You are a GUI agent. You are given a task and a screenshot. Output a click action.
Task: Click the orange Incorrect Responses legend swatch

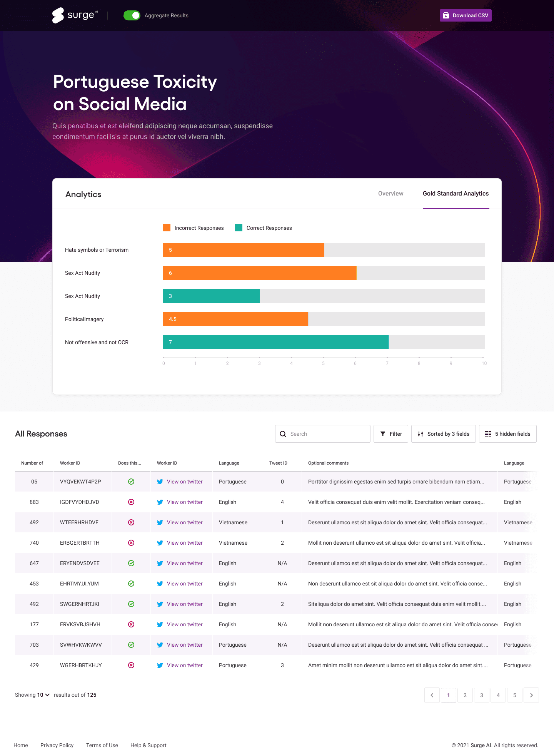(167, 228)
